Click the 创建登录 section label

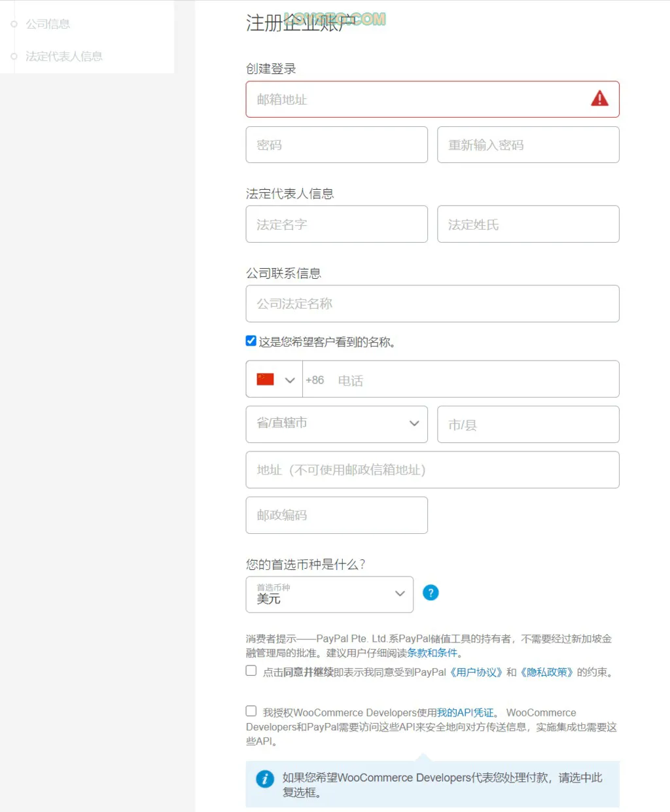click(271, 69)
